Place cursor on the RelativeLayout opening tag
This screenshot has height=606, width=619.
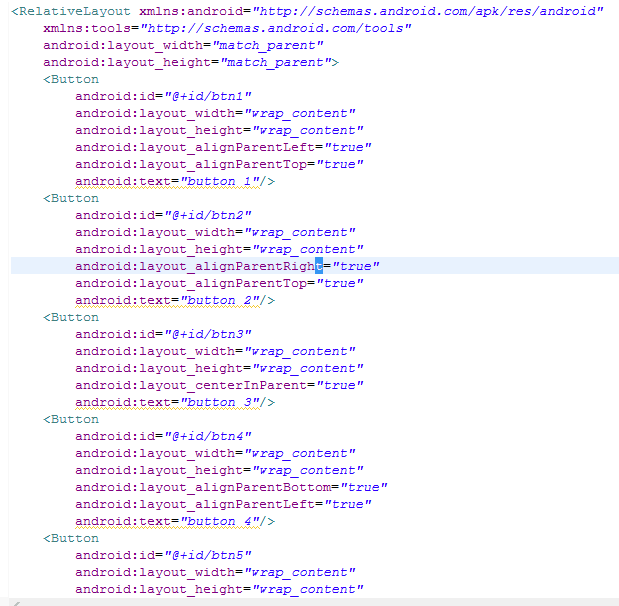(x=71, y=11)
